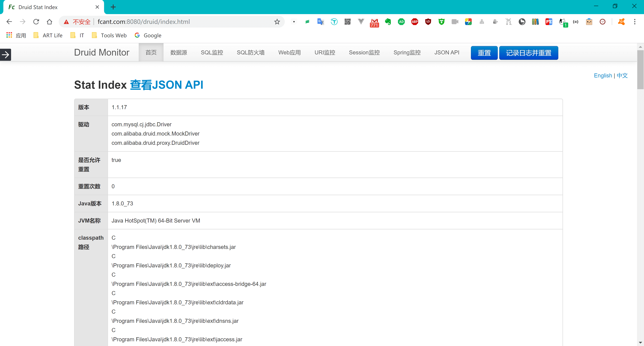644x346 pixels.
Task: Open the Chrome three-dot menu
Action: click(634, 22)
